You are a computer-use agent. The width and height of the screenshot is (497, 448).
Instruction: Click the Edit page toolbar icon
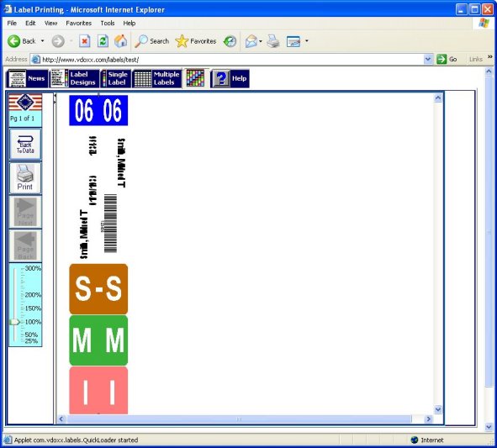(293, 41)
